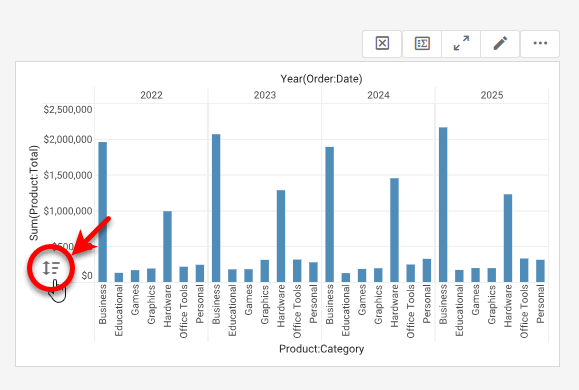Screen dimensions: 579x390
Task: Edit the chart with the pencil icon
Action: click(500, 44)
